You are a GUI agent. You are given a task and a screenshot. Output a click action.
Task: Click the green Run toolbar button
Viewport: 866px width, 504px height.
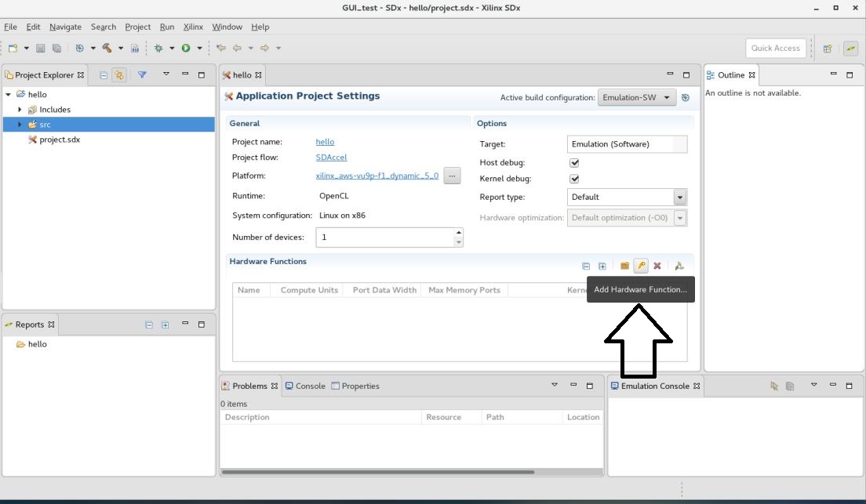click(x=186, y=48)
